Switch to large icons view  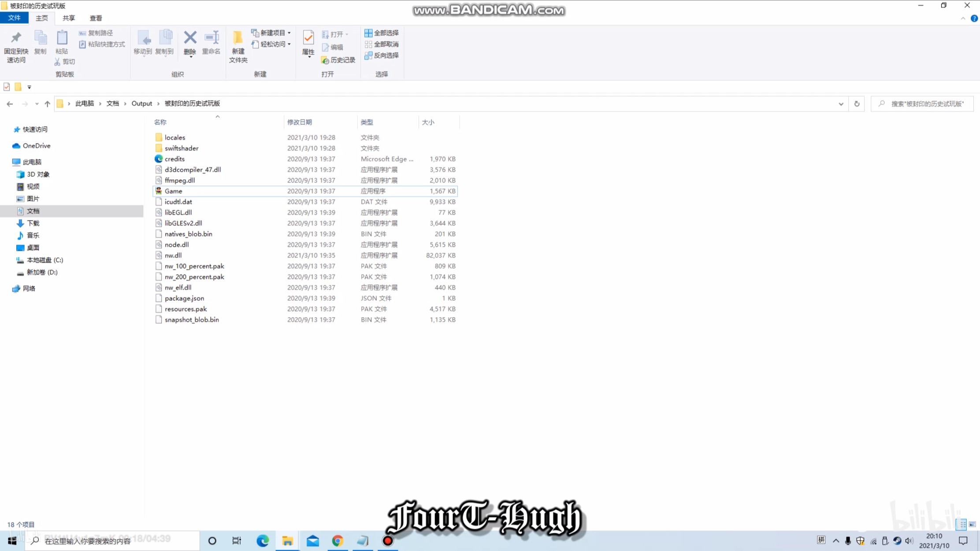(x=972, y=524)
